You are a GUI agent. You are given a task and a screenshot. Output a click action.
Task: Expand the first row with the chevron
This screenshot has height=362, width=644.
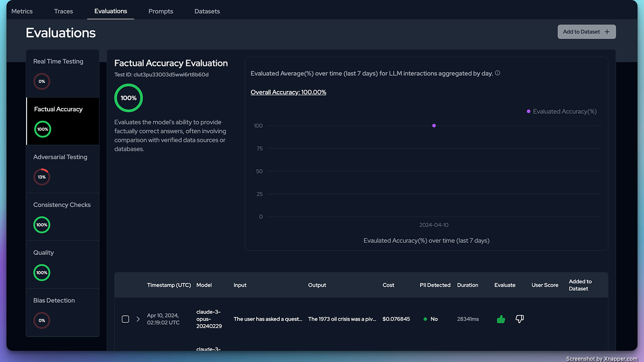(138, 319)
